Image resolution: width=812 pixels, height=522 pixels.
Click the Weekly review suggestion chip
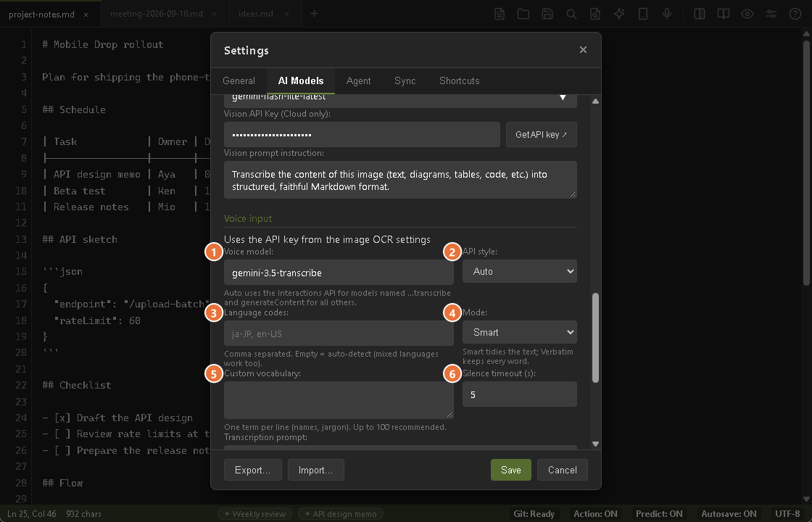click(x=254, y=514)
